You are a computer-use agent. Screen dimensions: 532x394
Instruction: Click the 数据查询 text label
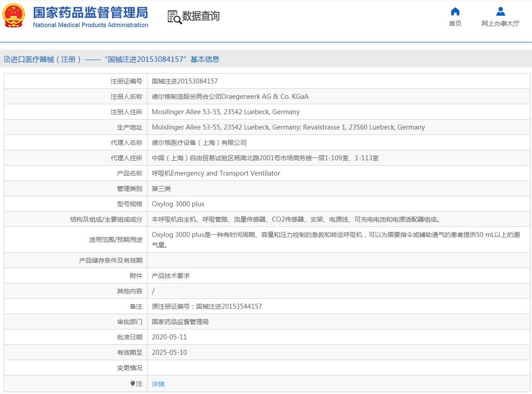(200, 16)
